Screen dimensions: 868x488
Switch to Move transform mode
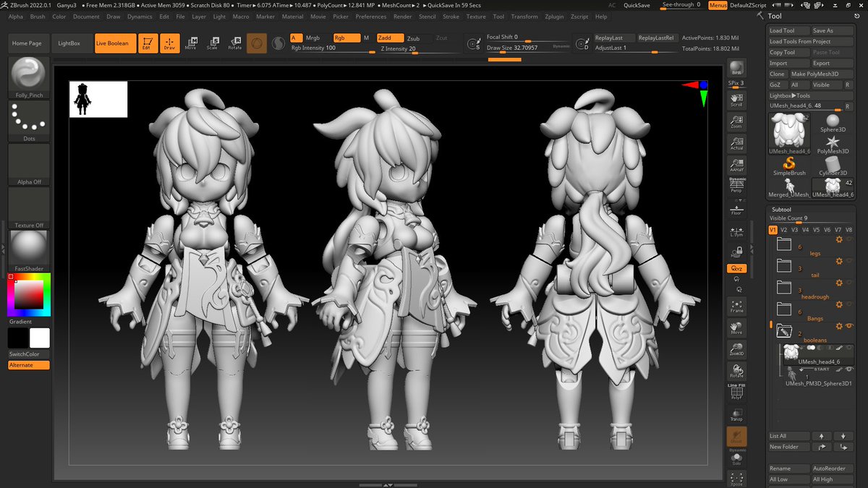(191, 43)
